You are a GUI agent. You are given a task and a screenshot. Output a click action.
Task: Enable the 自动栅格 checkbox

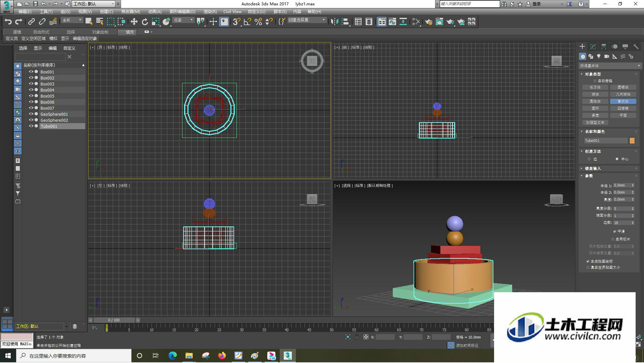(595, 81)
